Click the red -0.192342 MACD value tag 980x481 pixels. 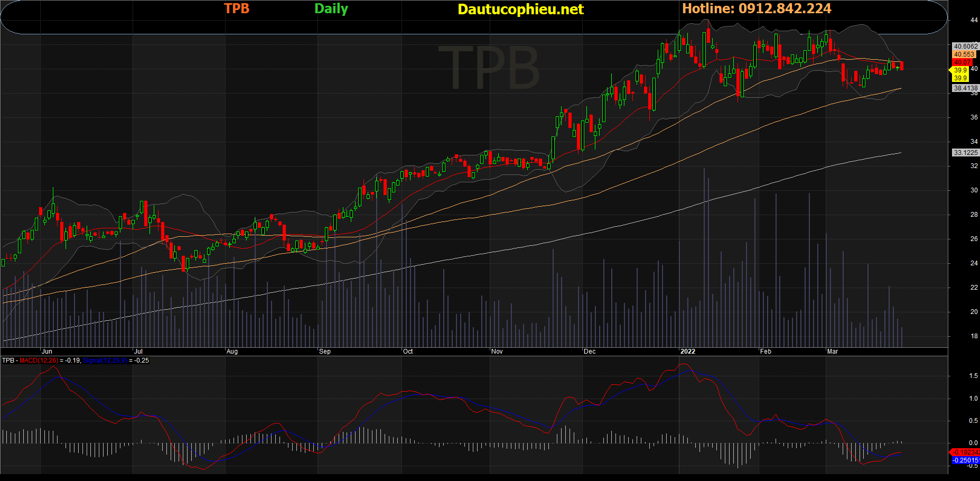pos(965,452)
